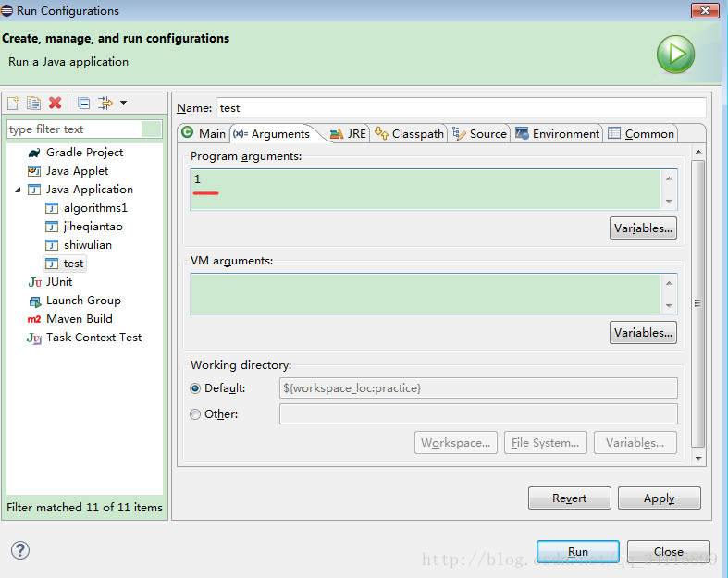
Task: Click the Workspace... button
Action: 455,443
